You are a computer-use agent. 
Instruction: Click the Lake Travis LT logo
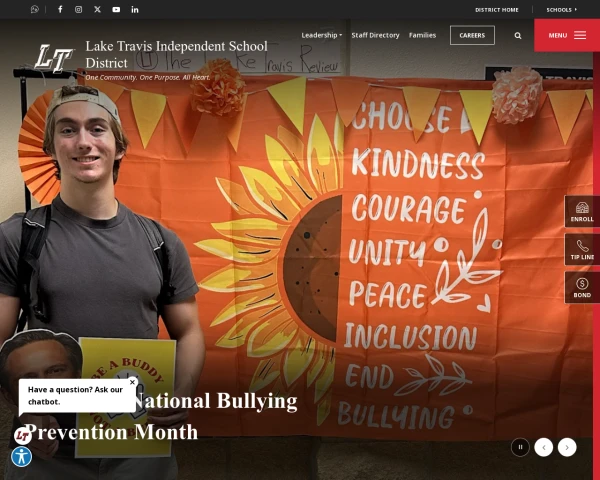click(x=54, y=58)
